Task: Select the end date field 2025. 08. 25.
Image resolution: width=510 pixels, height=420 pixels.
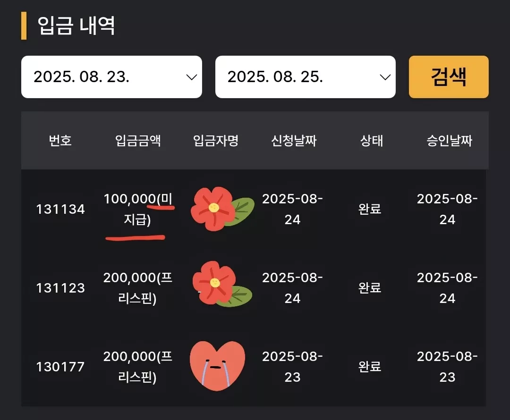Action: [x=306, y=77]
